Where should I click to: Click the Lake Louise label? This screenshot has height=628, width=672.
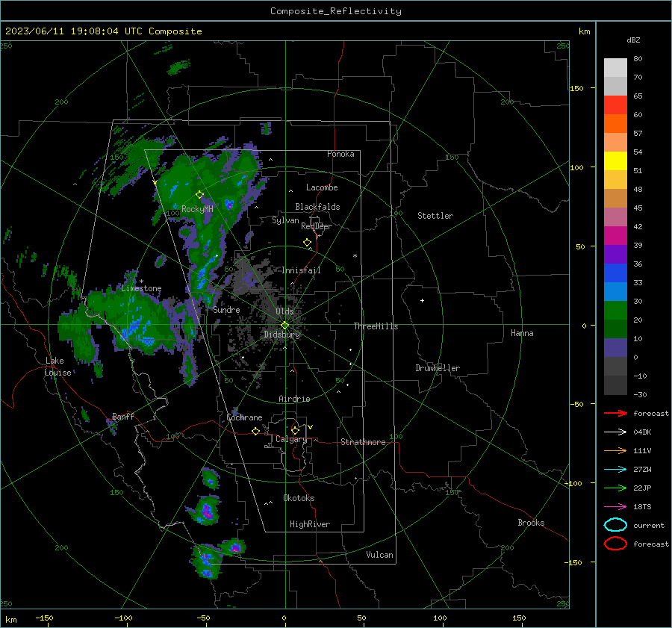[x=57, y=367]
